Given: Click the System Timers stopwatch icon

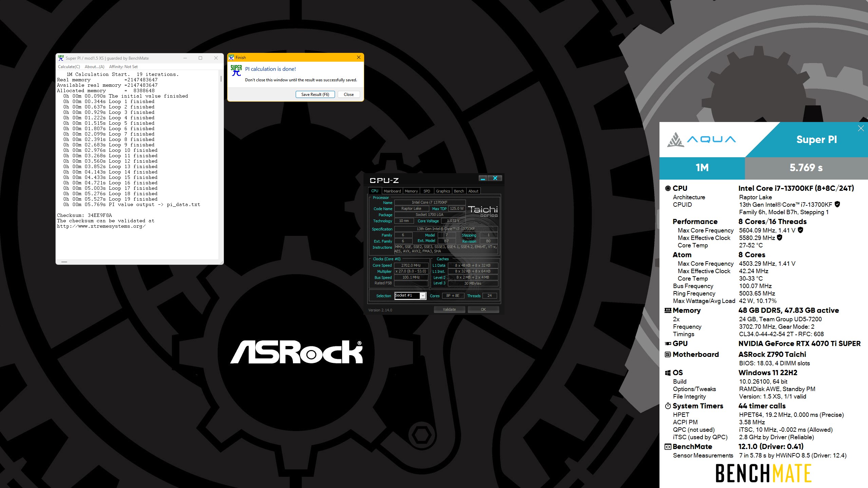Looking at the screenshot, I should pos(668,406).
